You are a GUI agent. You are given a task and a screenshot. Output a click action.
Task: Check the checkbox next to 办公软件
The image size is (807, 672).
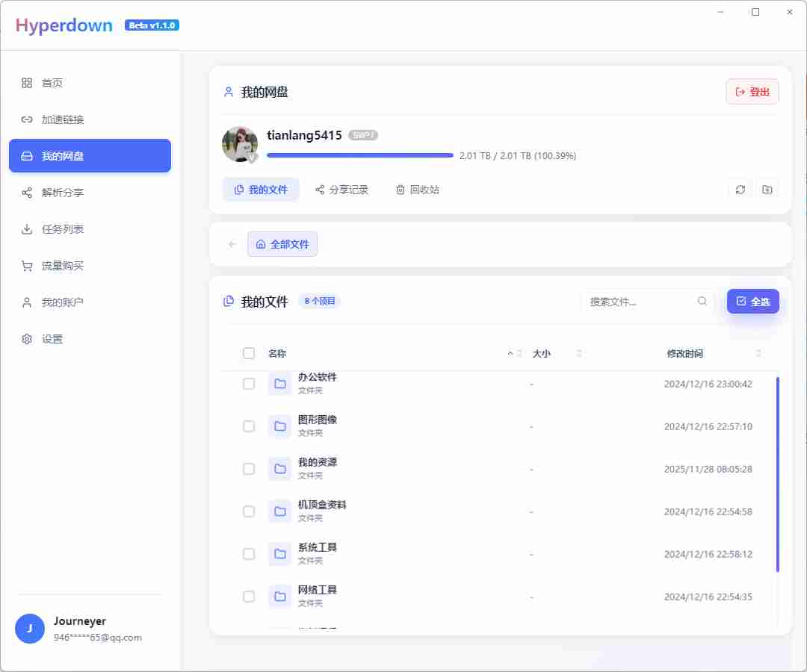pos(249,384)
